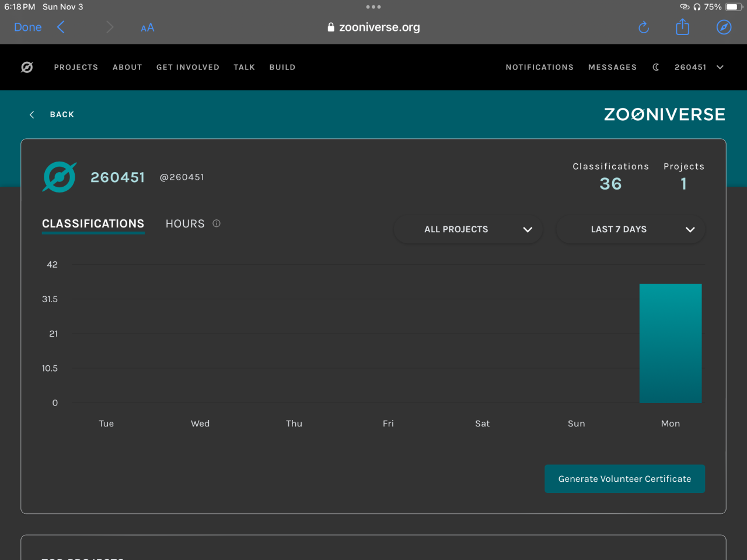Click the 31.5 y-axis value
747x560 pixels.
(x=50, y=299)
